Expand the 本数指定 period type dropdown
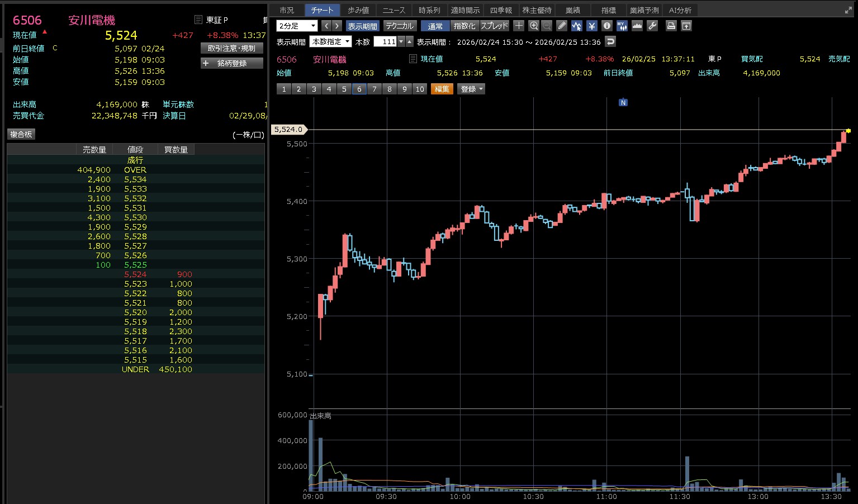The width and height of the screenshot is (858, 504). (x=330, y=42)
